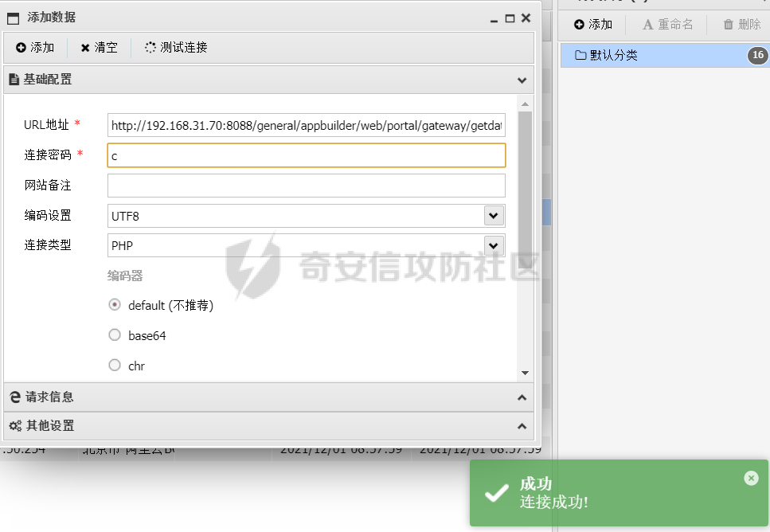Select the default (不推荐) encoder radio
770x532 pixels.
click(115, 305)
